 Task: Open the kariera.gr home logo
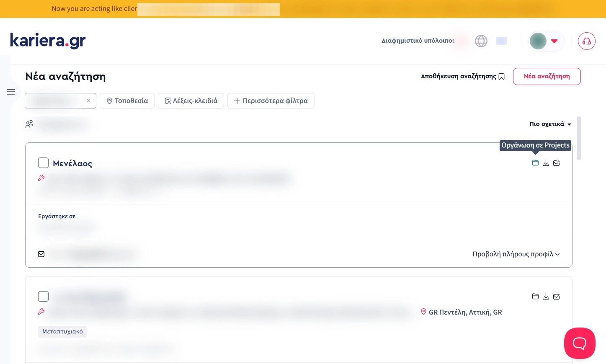pos(48,41)
